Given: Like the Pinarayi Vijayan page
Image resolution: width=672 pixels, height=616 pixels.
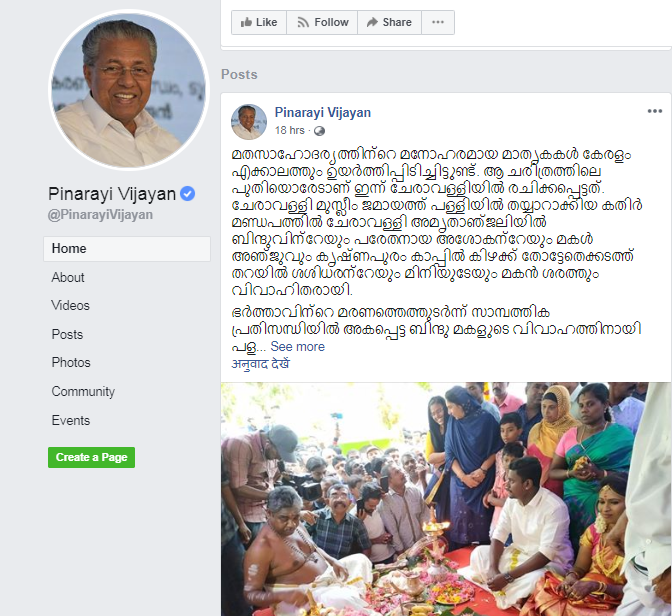Looking at the screenshot, I should 258,22.
